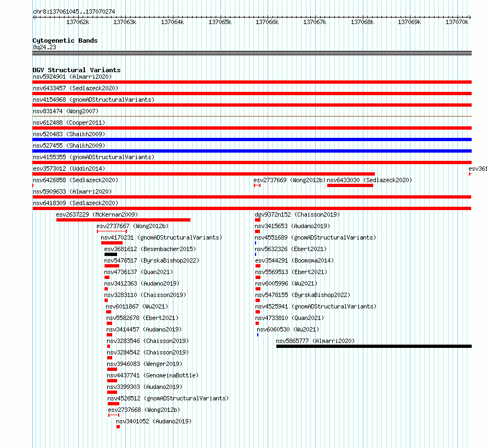Image resolution: width=487 pixels, height=448 pixels.
Task: Select the nsv520483 (Shaikh2009) label
Action: pyautogui.click(x=69, y=134)
